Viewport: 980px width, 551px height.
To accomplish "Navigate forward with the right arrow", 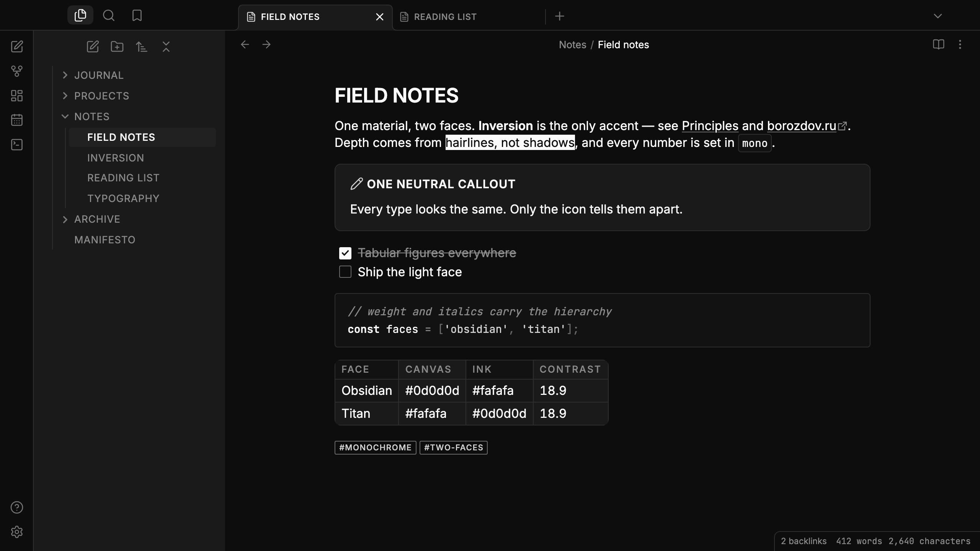I will [x=266, y=45].
